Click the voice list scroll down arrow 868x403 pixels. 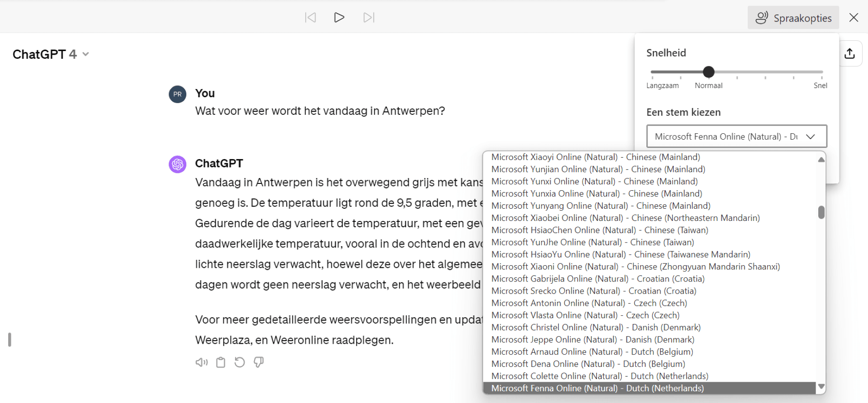(x=821, y=387)
